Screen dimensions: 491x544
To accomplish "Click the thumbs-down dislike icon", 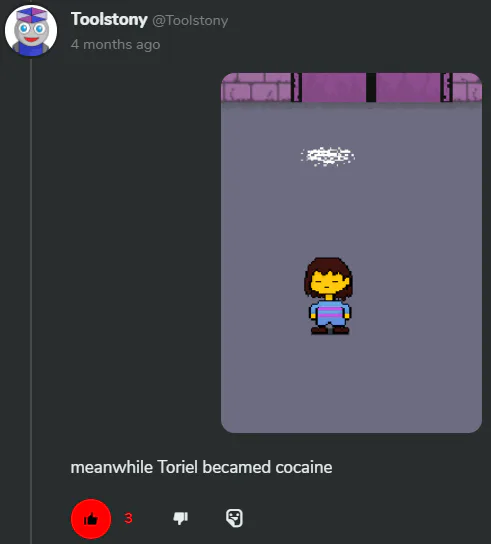I will point(180,518).
